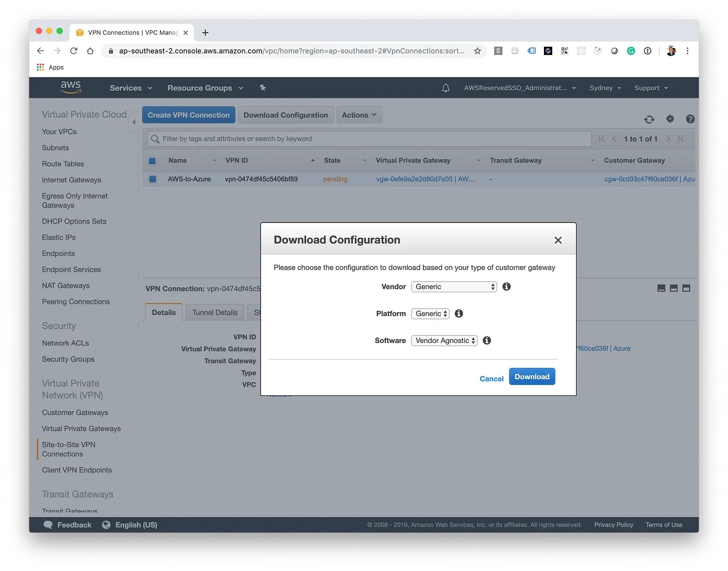Open the Platform dropdown
This screenshot has height=571, width=728.
[x=430, y=314]
